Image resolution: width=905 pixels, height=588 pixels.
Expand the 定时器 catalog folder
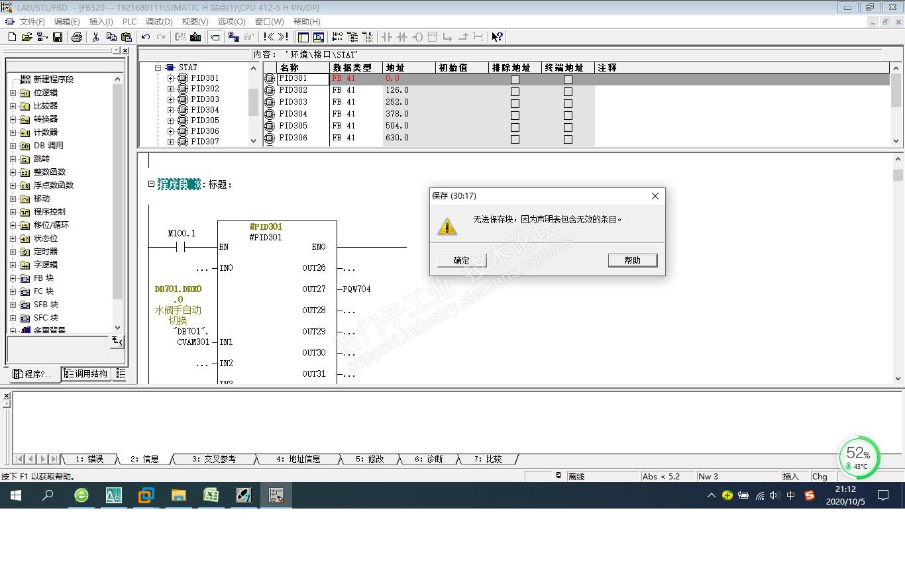(x=13, y=252)
